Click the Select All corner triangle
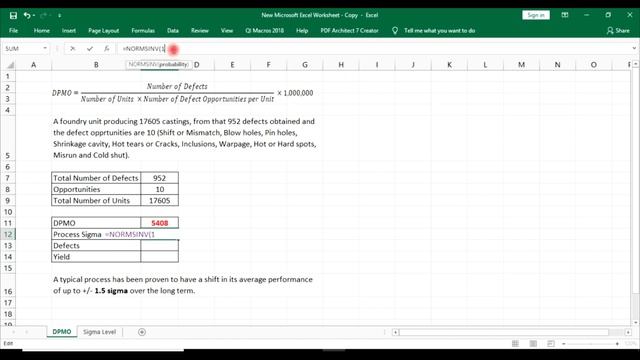Viewport: 640px width, 360px height. (10, 65)
